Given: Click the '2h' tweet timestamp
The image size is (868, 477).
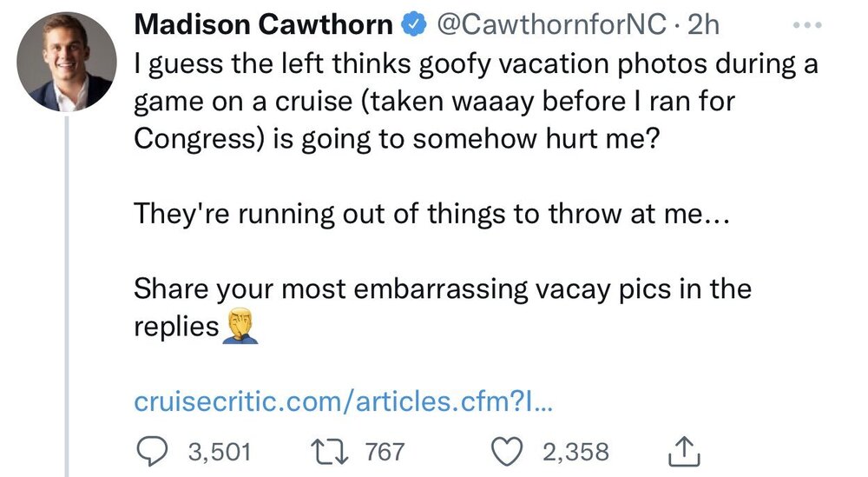Looking at the screenshot, I should pyautogui.click(x=703, y=26).
